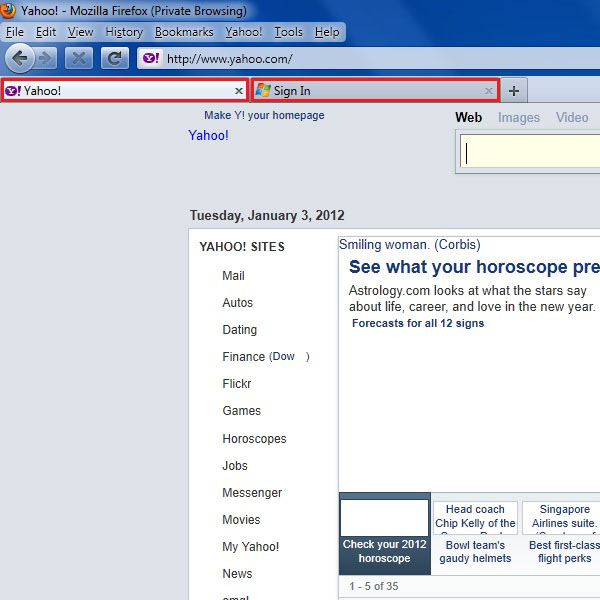The width and height of the screenshot is (600, 600).
Task: Click Smiling woman (Corbis) image caption
Action: click(409, 245)
